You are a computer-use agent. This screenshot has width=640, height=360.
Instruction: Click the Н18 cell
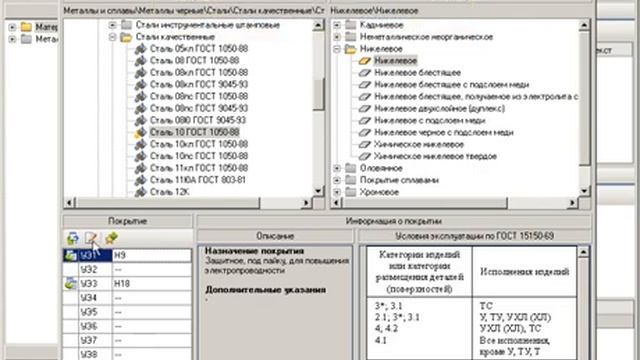pos(152,284)
